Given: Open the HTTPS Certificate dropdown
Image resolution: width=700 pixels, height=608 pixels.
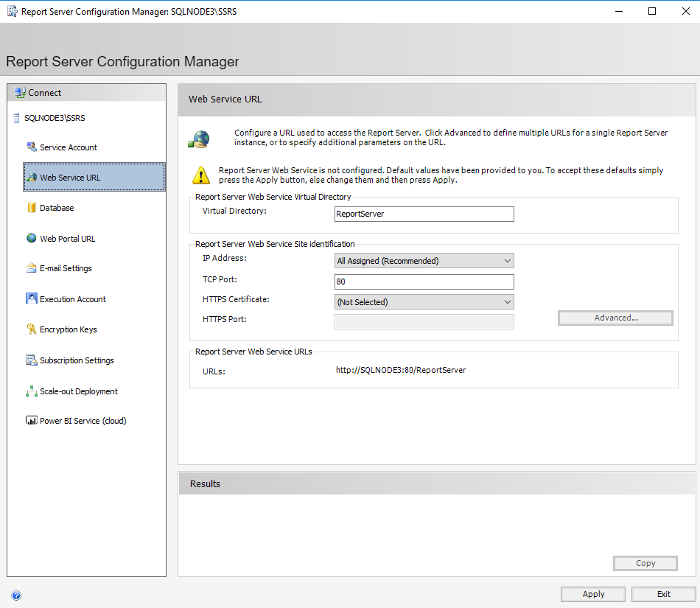Looking at the screenshot, I should click(424, 302).
